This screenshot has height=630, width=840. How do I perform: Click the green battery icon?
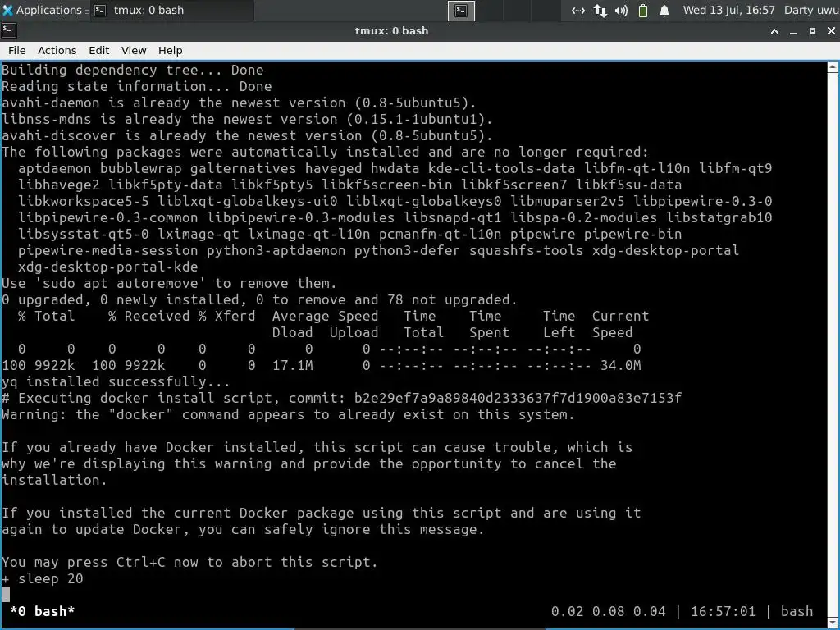point(643,11)
